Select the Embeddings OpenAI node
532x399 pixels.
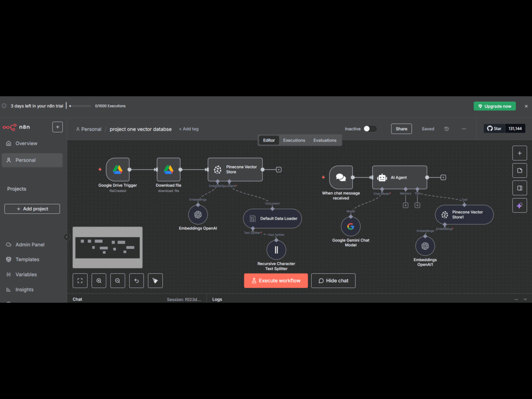[x=198, y=215]
